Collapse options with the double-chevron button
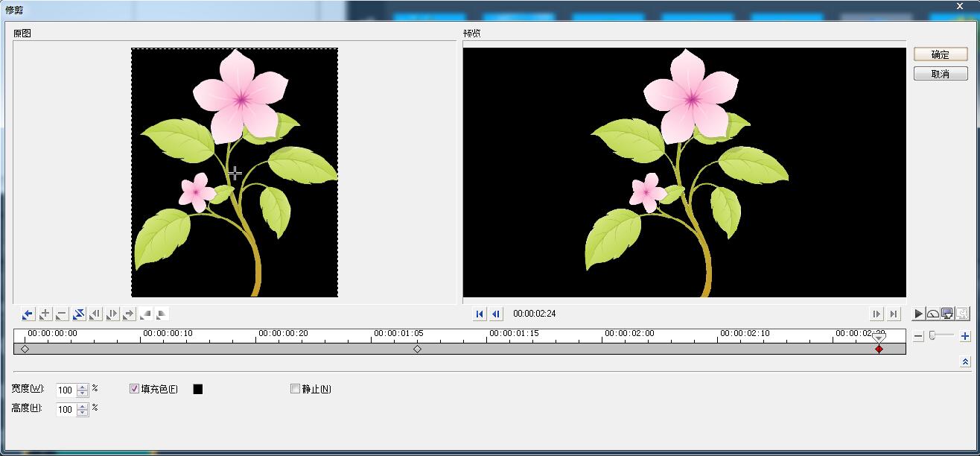Image resolution: width=980 pixels, height=456 pixels. coord(965,362)
